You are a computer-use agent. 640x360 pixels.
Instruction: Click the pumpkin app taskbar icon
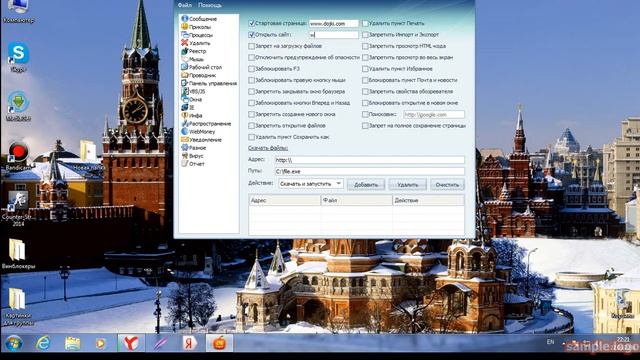pyautogui.click(x=219, y=343)
